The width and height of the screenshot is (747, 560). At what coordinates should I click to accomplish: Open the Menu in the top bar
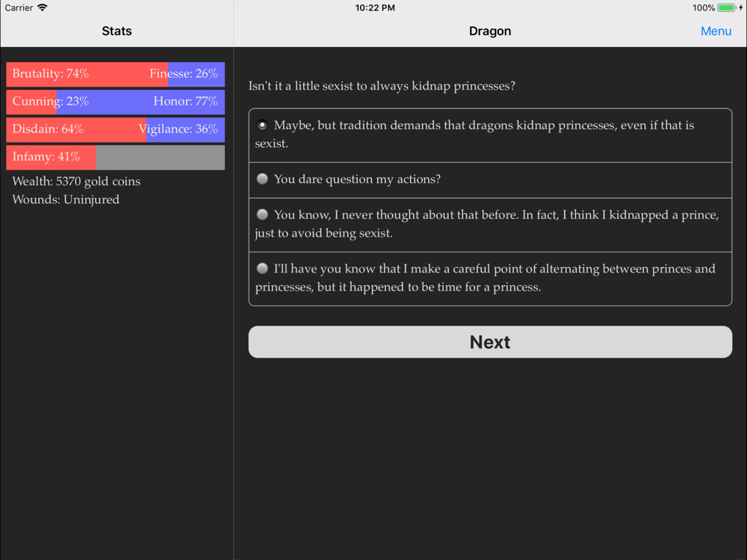(x=716, y=31)
